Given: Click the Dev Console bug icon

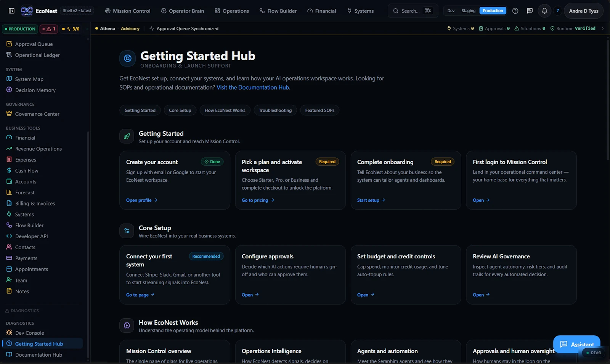Looking at the screenshot, I should [9, 333].
